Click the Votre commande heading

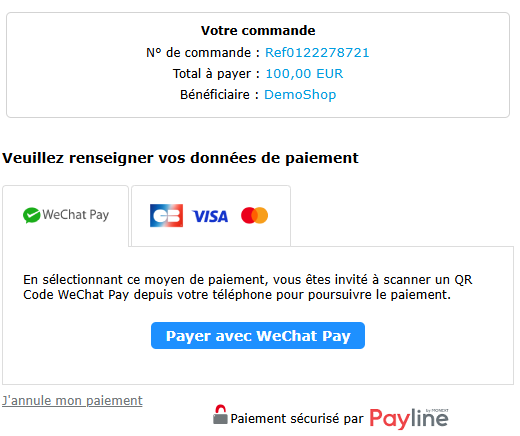point(258,31)
